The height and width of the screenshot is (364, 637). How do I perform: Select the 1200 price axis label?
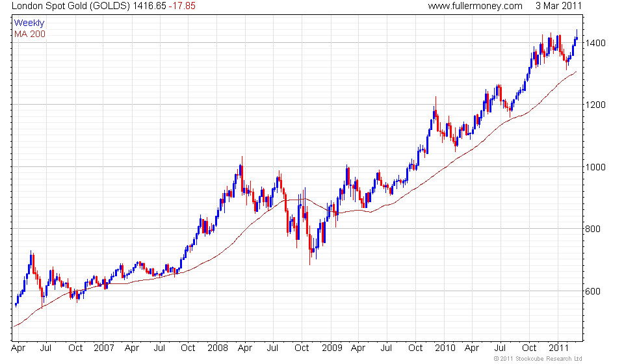[595, 105]
